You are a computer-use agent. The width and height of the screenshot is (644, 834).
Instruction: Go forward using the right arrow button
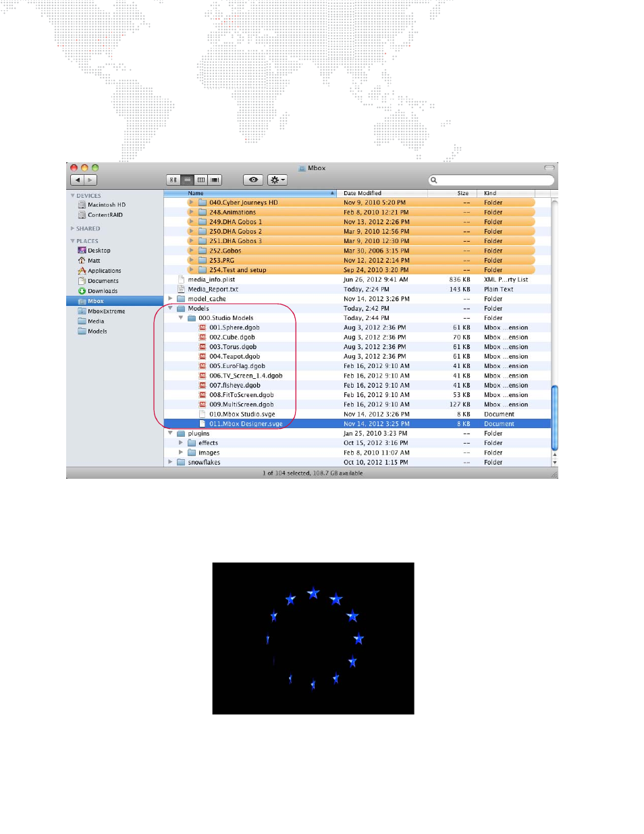[x=90, y=180]
